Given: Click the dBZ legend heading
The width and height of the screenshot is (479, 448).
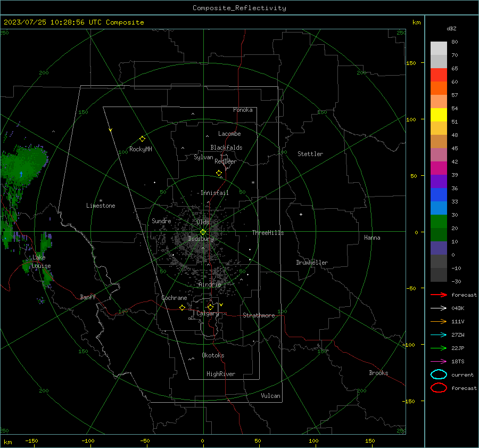Looking at the screenshot, I should tap(451, 28).
